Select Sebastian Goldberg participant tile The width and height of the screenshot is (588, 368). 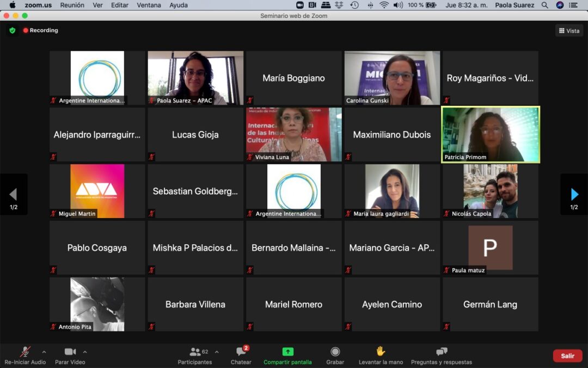coord(195,191)
